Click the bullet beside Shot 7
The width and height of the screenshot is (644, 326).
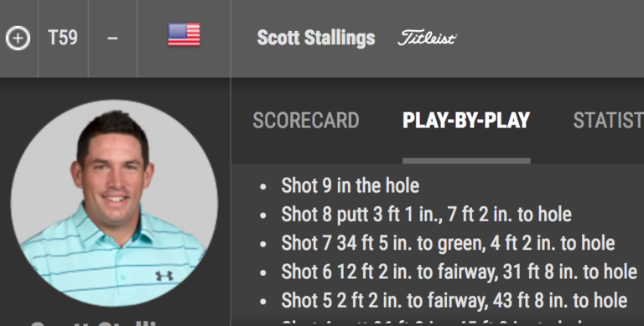coord(263,245)
